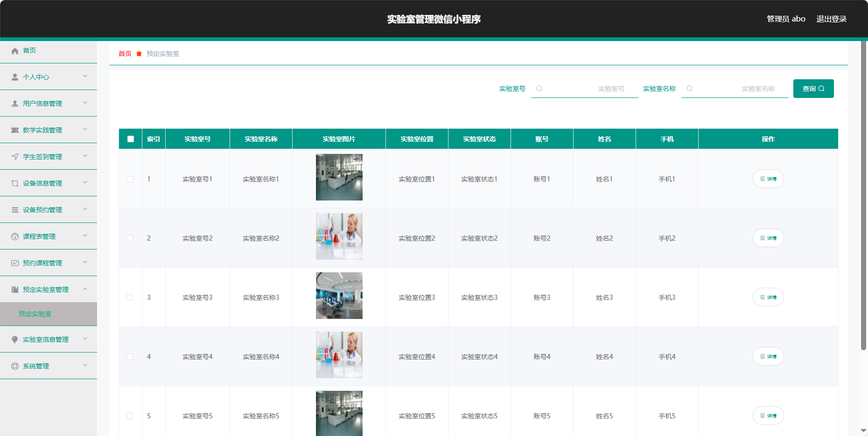This screenshot has width=868, height=436.
Task: Check the checkbox for row 实验室号1
Action: pos(130,179)
